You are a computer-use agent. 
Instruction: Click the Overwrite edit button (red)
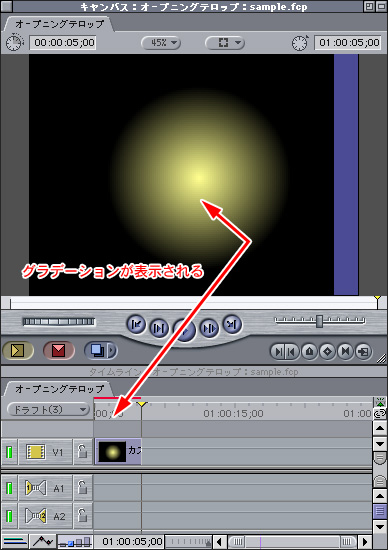tap(59, 350)
